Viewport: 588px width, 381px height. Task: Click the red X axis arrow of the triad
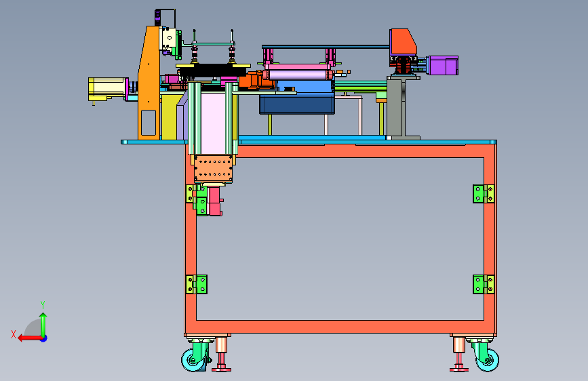click(29, 338)
